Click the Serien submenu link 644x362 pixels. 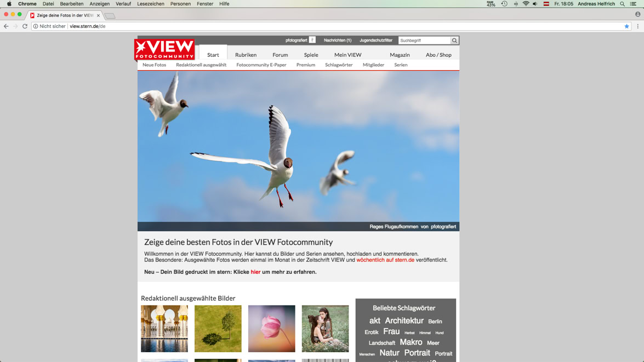tap(401, 65)
